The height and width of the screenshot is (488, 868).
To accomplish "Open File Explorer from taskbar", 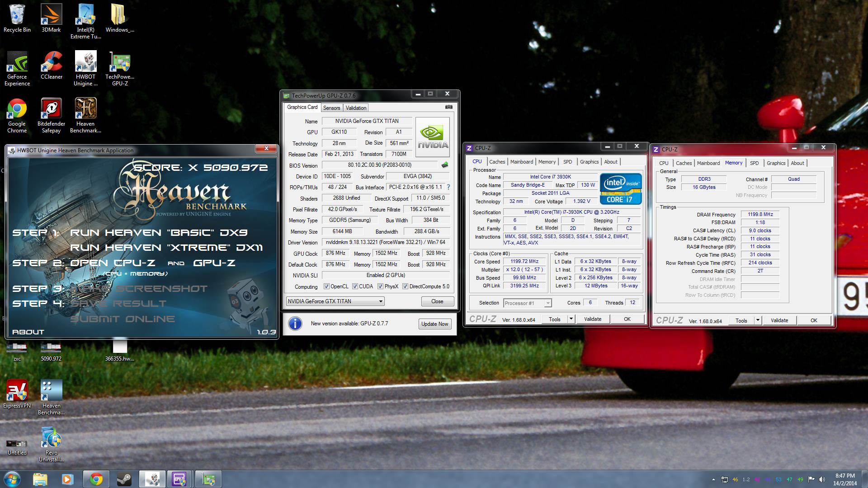I will tap(40, 479).
